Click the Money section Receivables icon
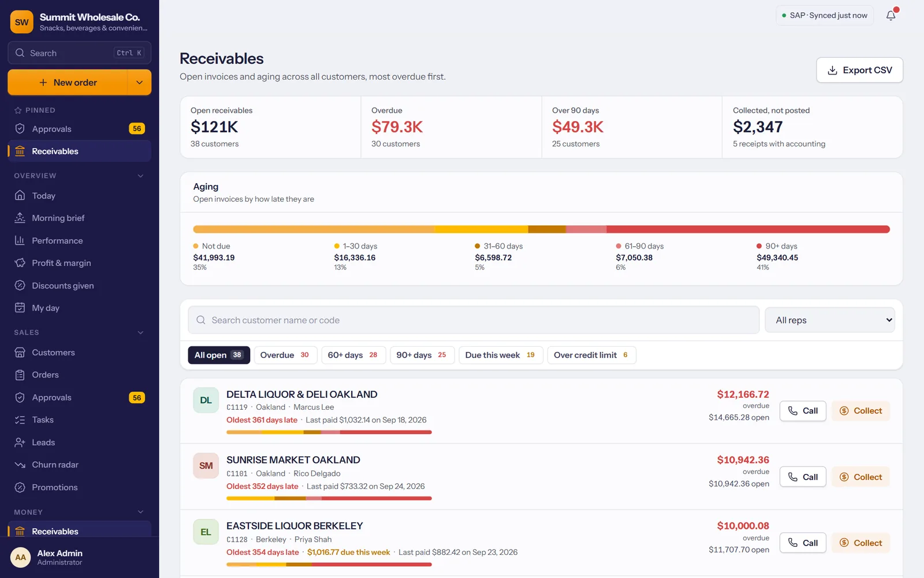The width and height of the screenshot is (924, 578). point(20,531)
